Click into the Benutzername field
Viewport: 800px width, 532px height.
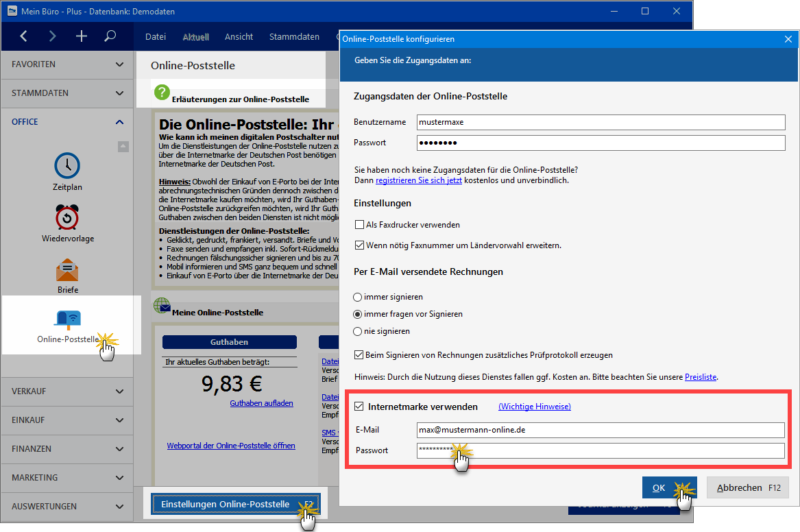click(601, 122)
